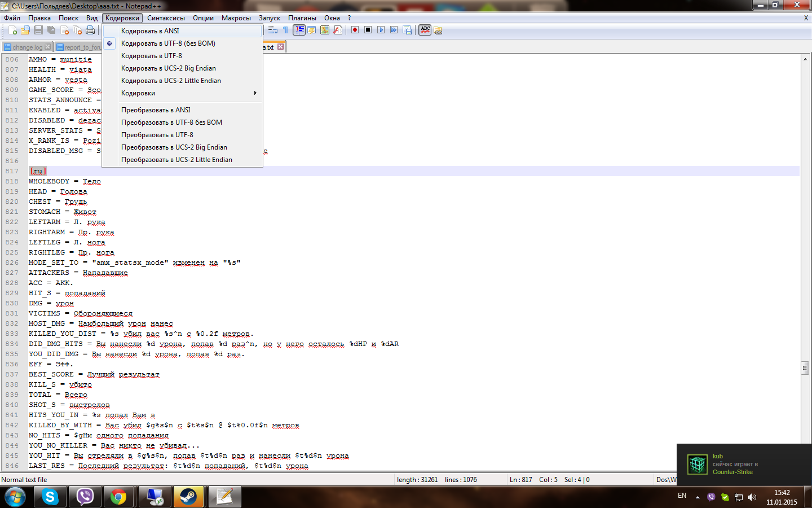Click 'Преобразовать в UTF-8 без BOM'
The height and width of the screenshot is (508, 812).
coord(183,122)
